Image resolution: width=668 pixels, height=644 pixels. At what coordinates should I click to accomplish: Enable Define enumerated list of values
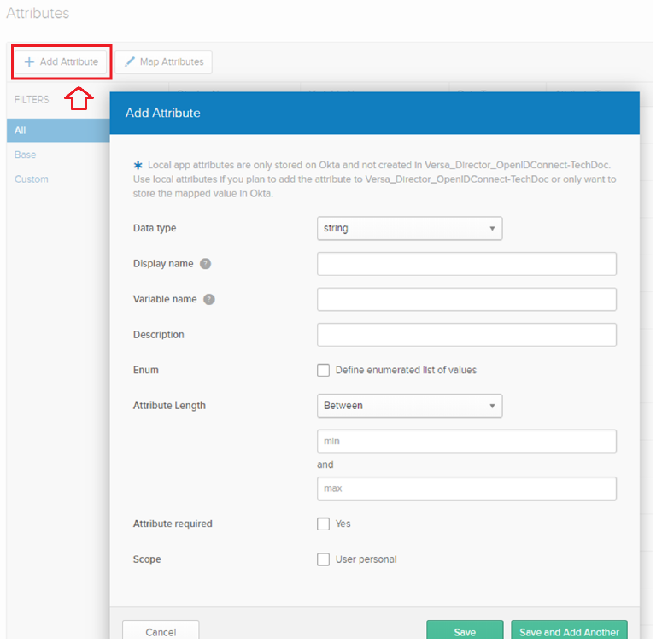(323, 371)
